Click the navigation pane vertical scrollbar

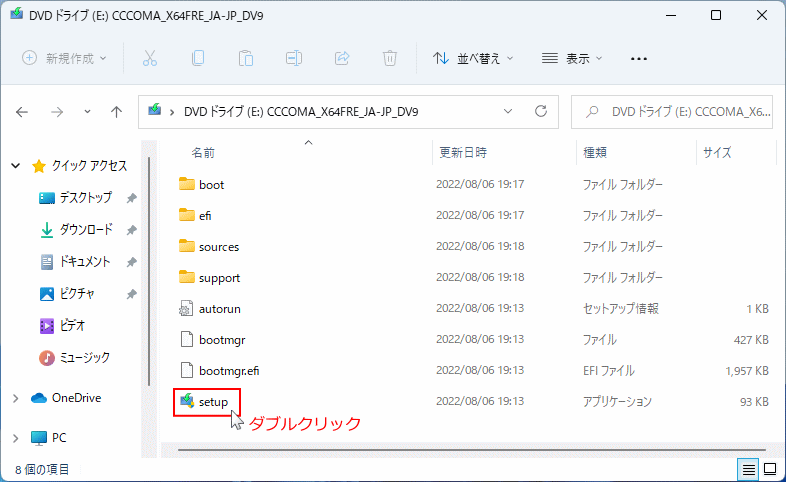tap(149, 272)
